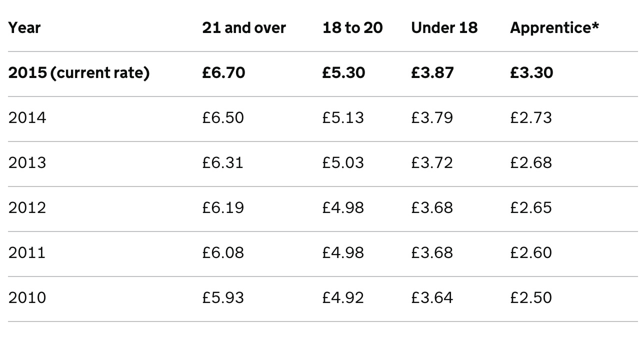The height and width of the screenshot is (341, 644).
Task: Select the 2014 row label
Action: 27,118
